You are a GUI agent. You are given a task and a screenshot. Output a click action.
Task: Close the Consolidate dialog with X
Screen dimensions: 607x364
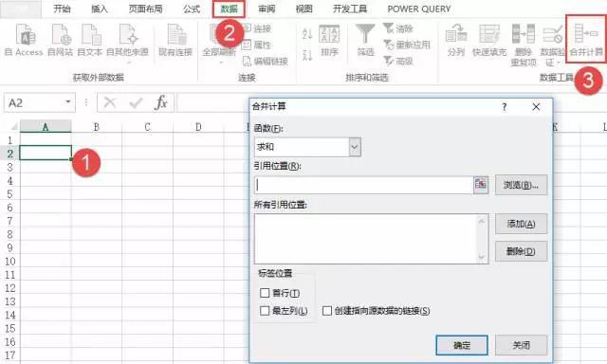pyautogui.click(x=536, y=107)
